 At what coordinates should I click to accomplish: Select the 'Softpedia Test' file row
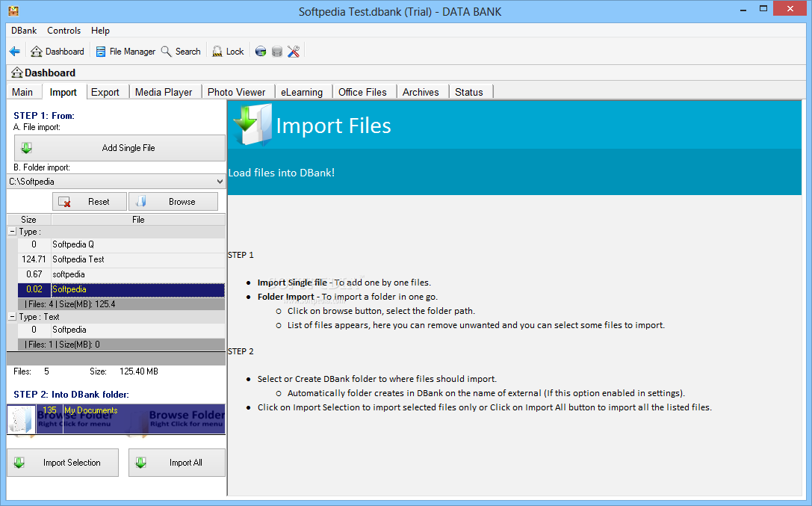click(121, 259)
